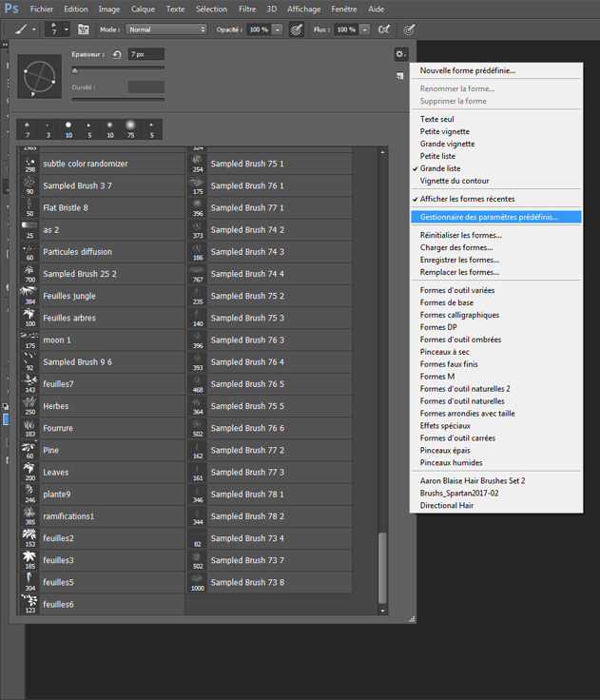Expand the Flux value dropdown arrow
This screenshot has width=600, height=700.
point(366,29)
